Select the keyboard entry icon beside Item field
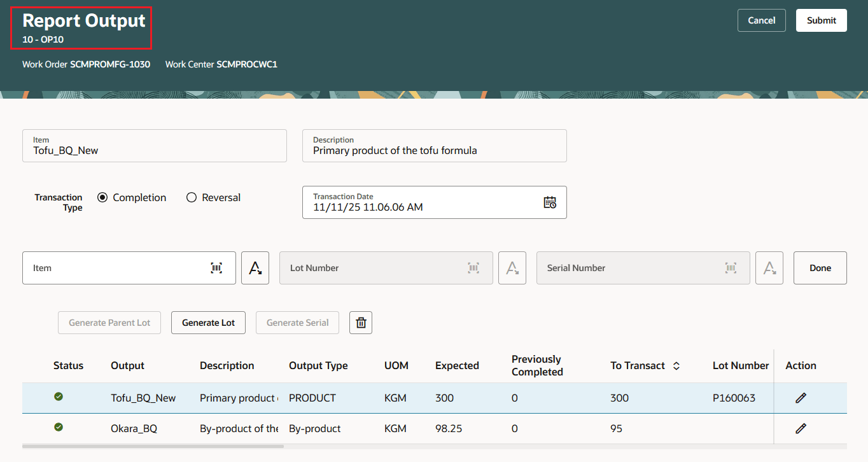 [x=255, y=268]
